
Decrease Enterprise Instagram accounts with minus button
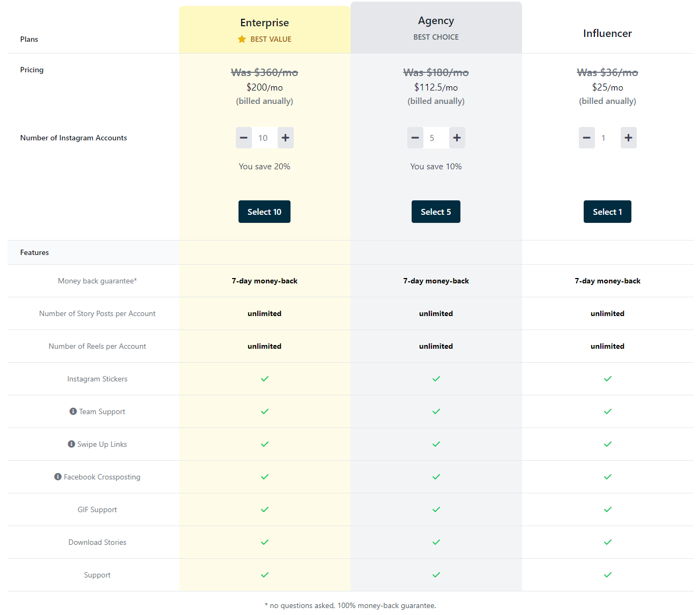[x=244, y=138]
